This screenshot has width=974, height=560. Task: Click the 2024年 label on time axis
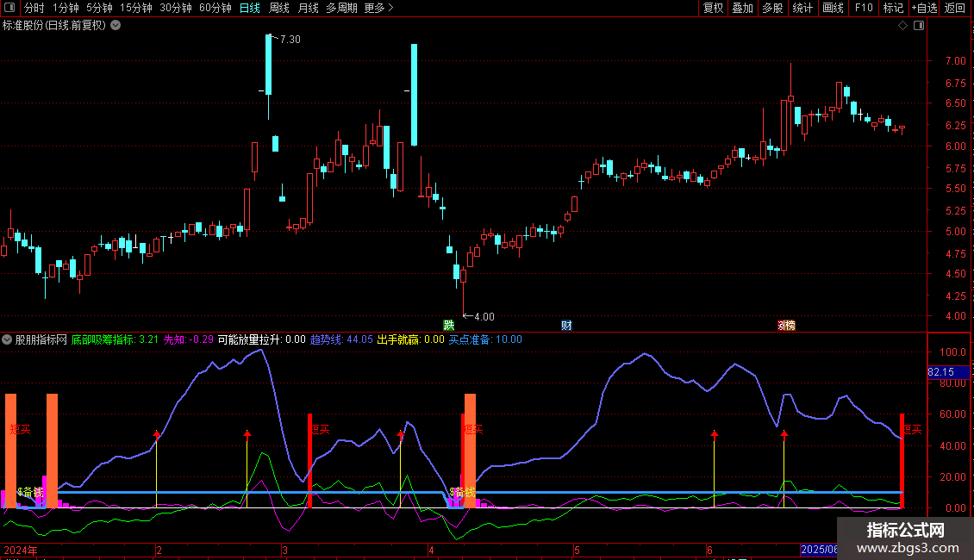(x=21, y=550)
